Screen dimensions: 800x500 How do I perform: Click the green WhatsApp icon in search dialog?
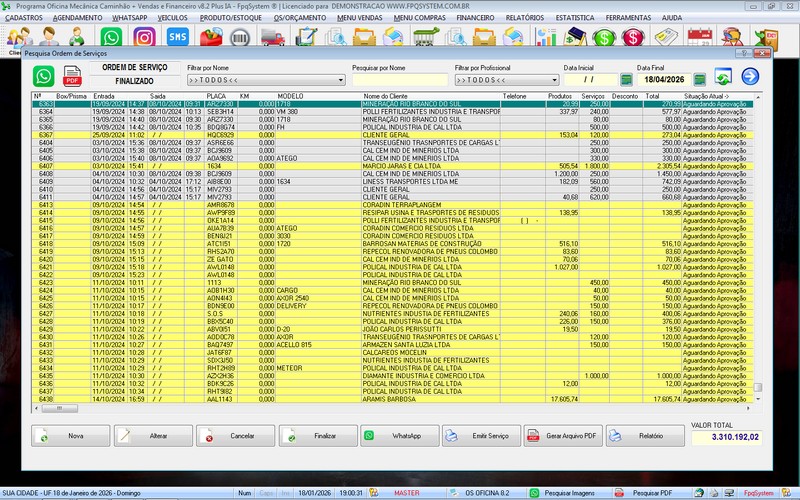(x=44, y=76)
